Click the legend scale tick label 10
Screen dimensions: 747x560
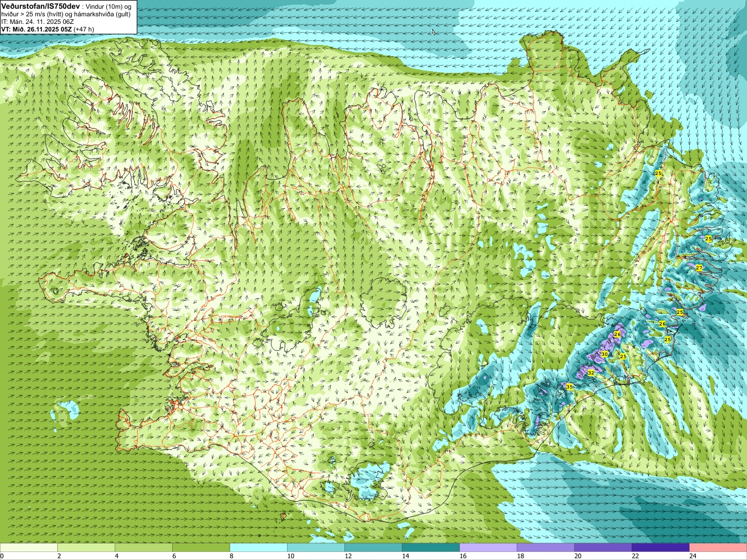(291, 556)
